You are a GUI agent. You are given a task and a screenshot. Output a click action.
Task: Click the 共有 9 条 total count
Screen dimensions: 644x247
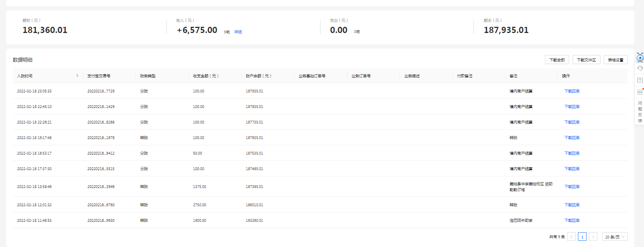point(557,237)
